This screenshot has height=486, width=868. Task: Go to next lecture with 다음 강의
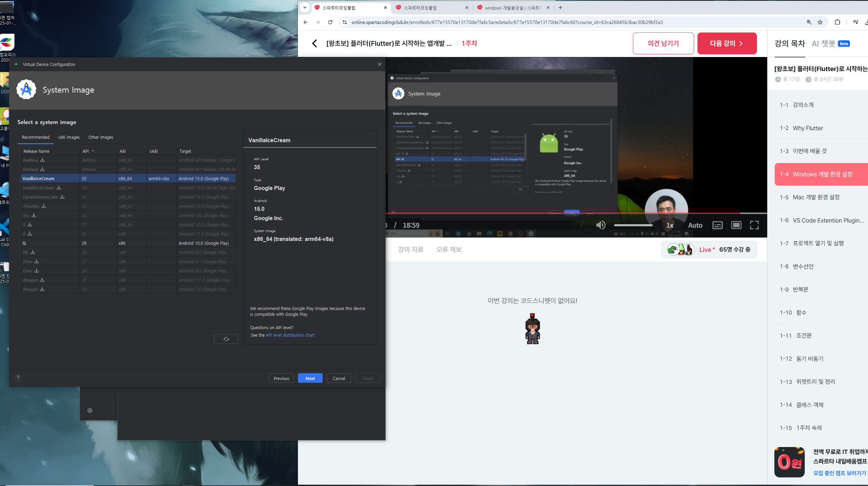pyautogui.click(x=727, y=43)
